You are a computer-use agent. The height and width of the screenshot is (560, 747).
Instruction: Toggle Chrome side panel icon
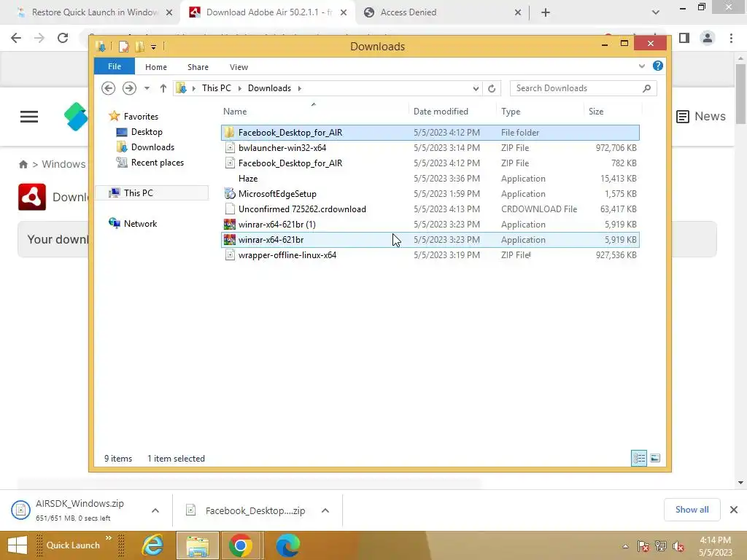pyautogui.click(x=684, y=38)
